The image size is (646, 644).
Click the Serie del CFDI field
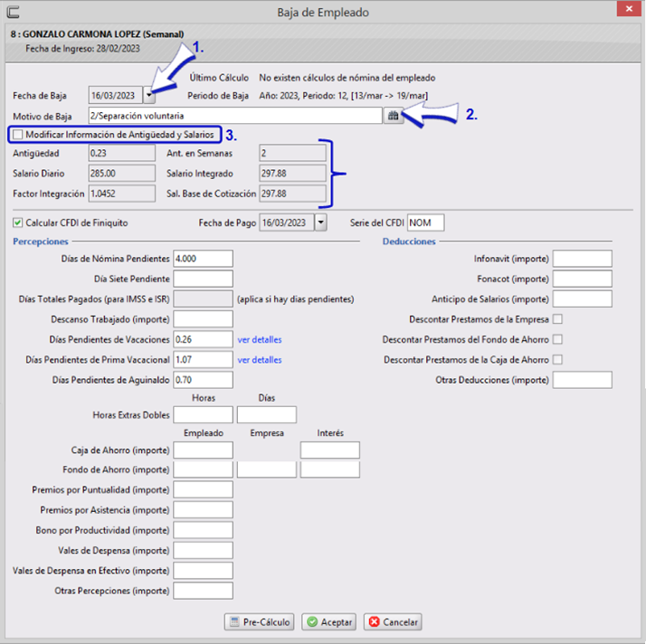pos(425,223)
